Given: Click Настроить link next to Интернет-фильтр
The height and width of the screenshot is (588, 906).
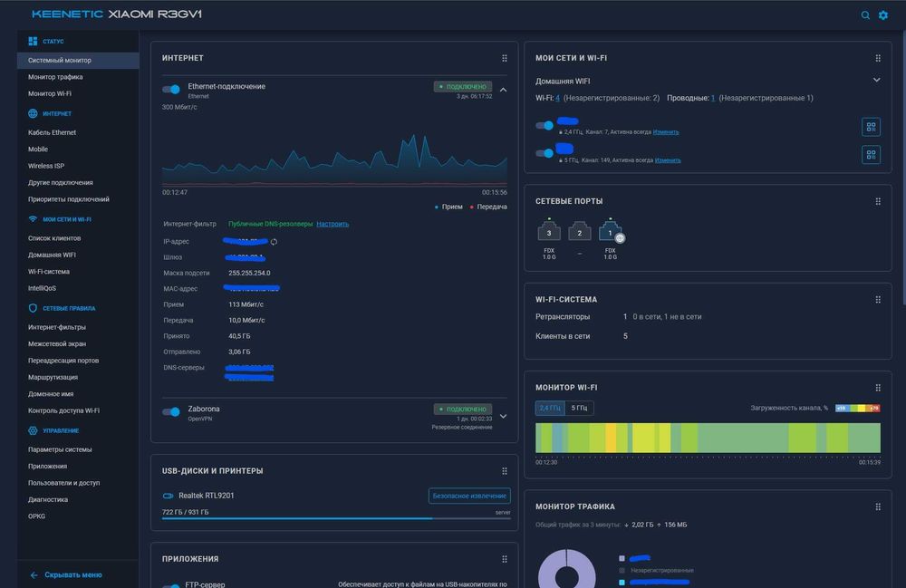Looking at the screenshot, I should (333, 224).
